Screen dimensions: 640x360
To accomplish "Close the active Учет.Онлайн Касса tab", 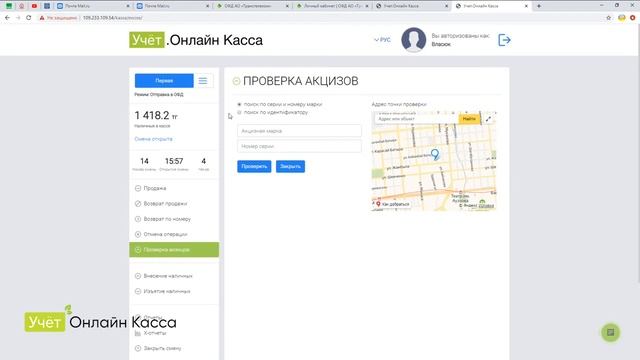I will 526,6.
